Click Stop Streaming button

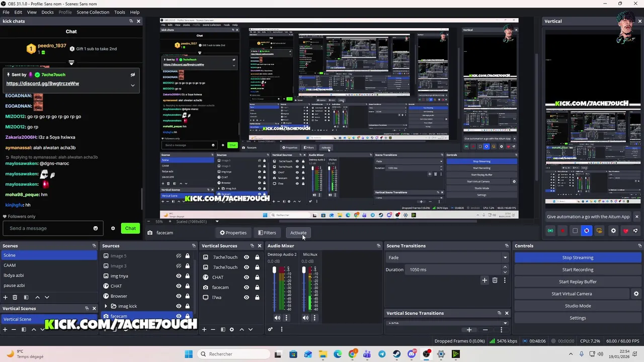pos(578,257)
